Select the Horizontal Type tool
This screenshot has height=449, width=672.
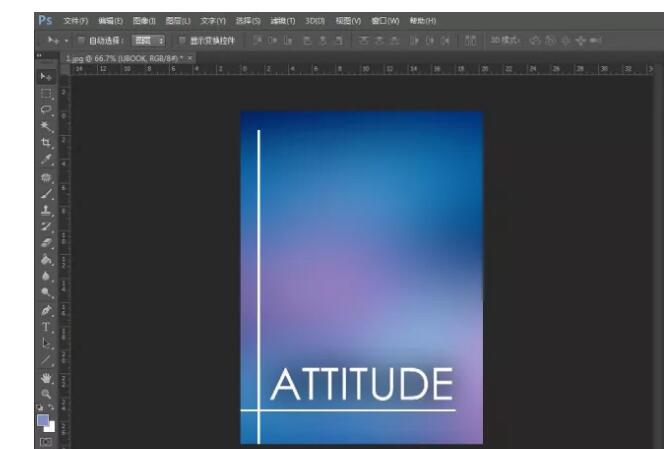[x=46, y=327]
